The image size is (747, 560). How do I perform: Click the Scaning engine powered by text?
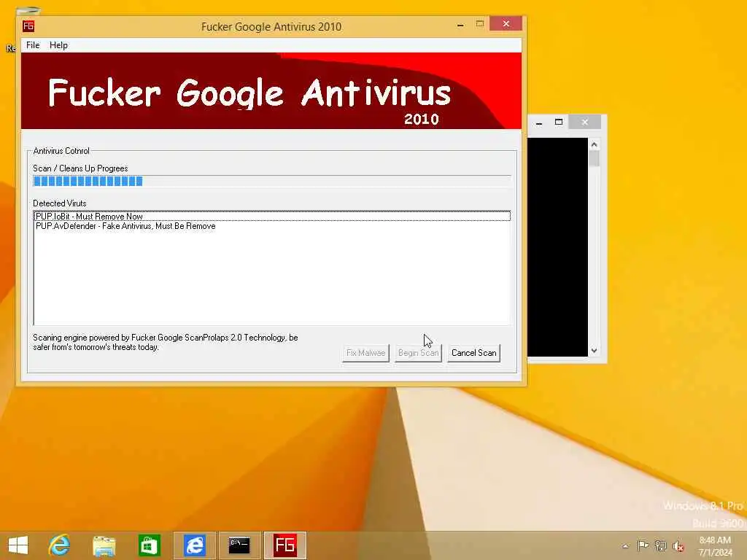click(x=166, y=343)
